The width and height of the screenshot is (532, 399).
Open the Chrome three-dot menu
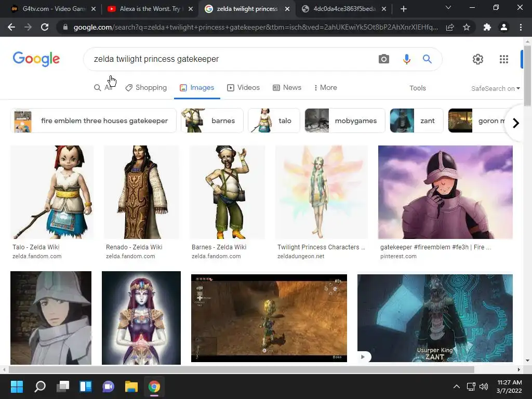(x=521, y=27)
